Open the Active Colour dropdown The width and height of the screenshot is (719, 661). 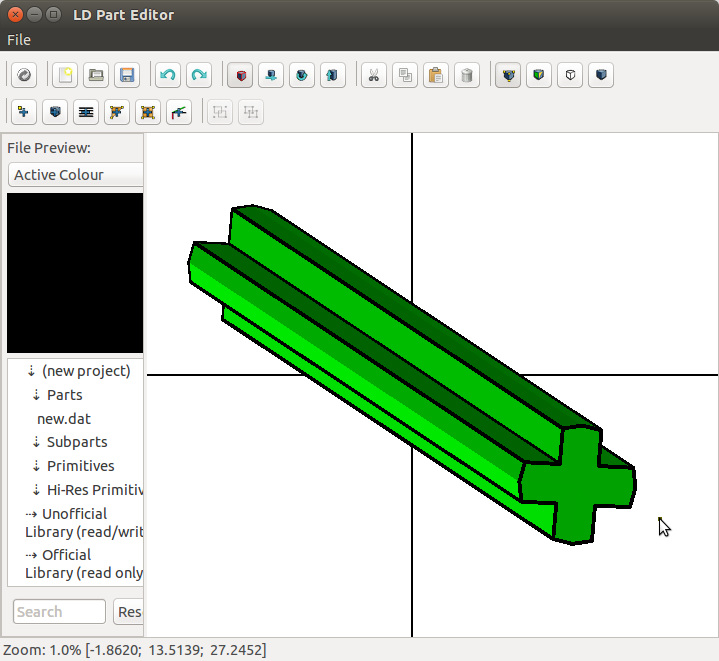(76, 175)
